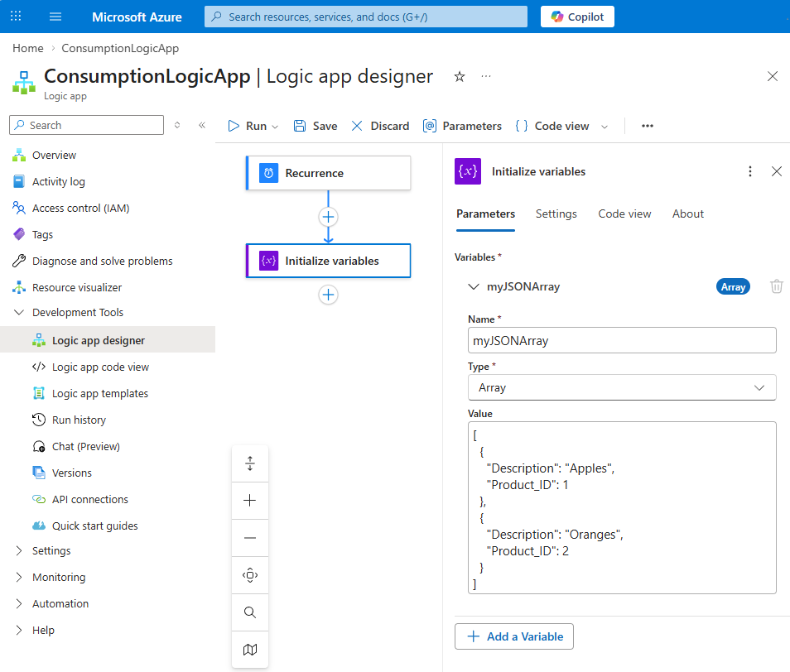The height and width of the screenshot is (672, 790).
Task: Switch to Parameters tab
Action: [x=486, y=214]
